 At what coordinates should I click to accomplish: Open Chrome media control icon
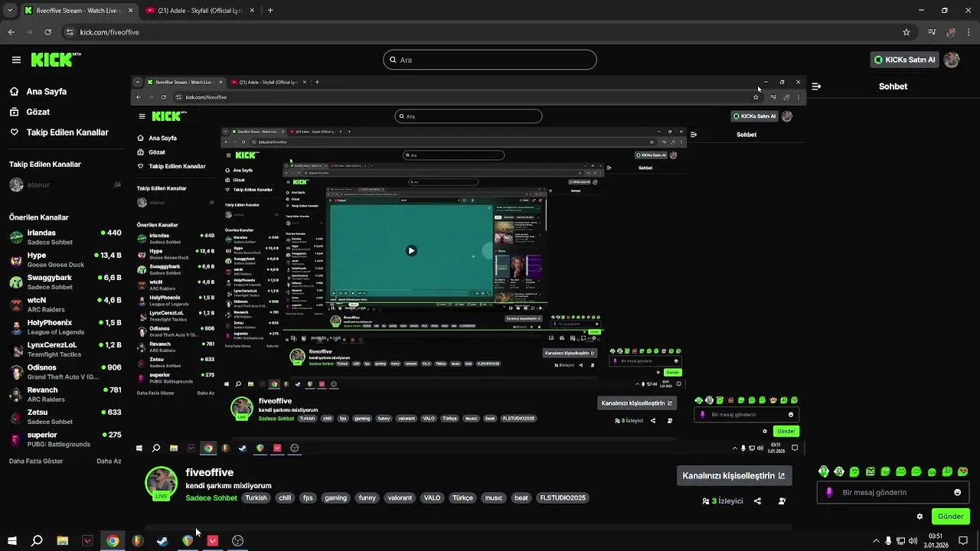point(932,32)
